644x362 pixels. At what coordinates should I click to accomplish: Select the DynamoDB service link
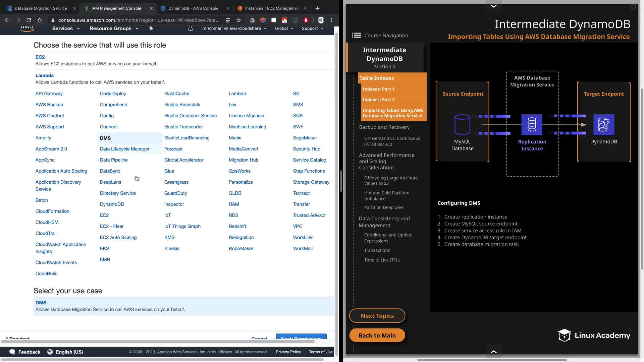(112, 204)
